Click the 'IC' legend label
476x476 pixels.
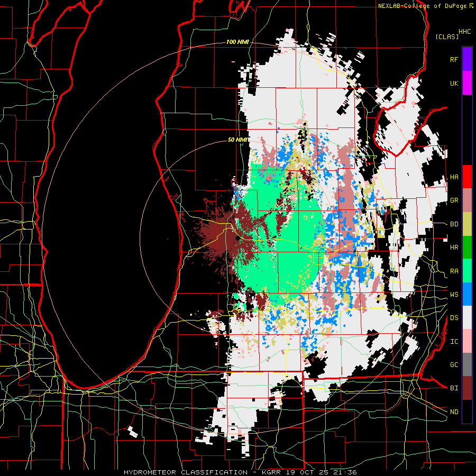454,342
